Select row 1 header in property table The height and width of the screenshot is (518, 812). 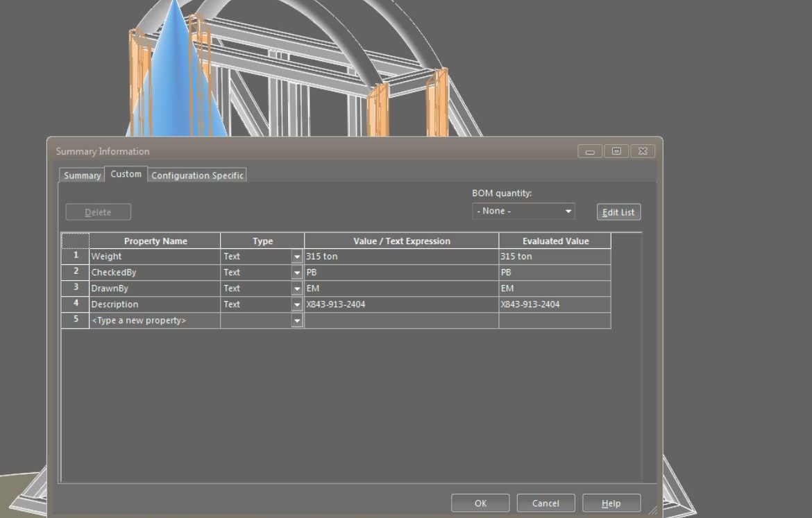point(76,256)
